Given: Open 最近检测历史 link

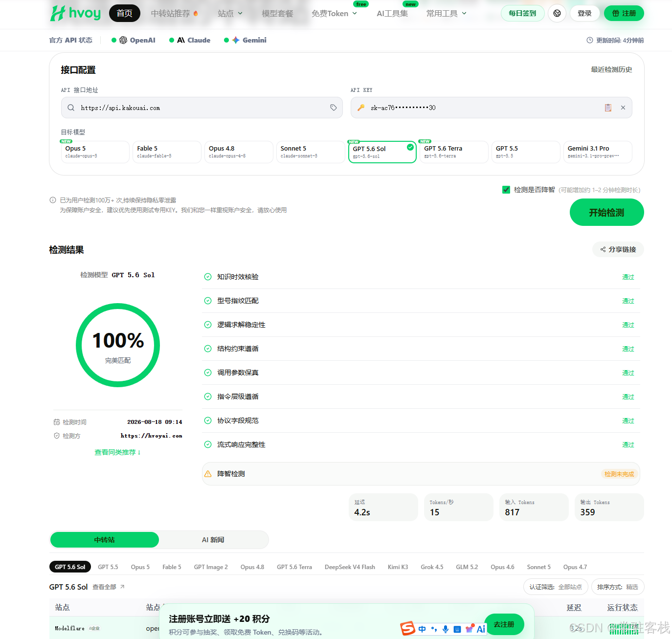Looking at the screenshot, I should pyautogui.click(x=611, y=69).
